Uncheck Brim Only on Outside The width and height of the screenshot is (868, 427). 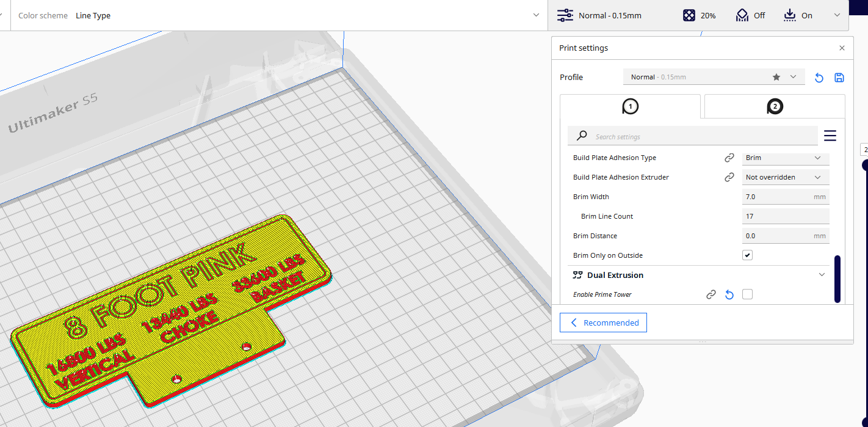click(x=747, y=255)
